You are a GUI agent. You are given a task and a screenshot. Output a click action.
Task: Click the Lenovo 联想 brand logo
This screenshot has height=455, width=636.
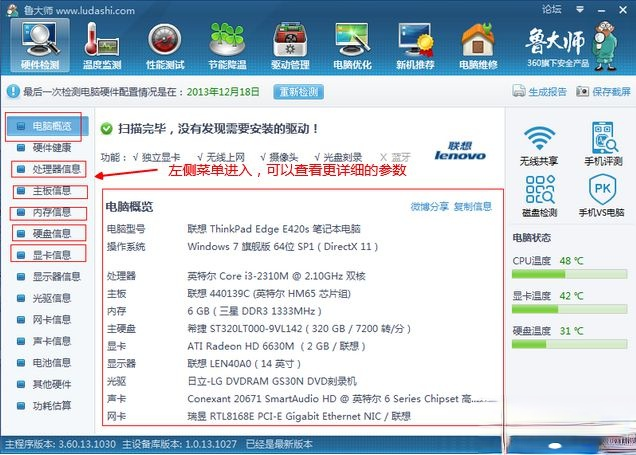(460, 151)
